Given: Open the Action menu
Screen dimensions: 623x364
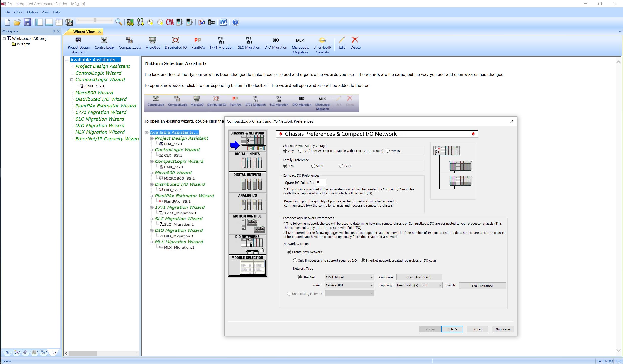Looking at the screenshot, I should [x=18, y=12].
